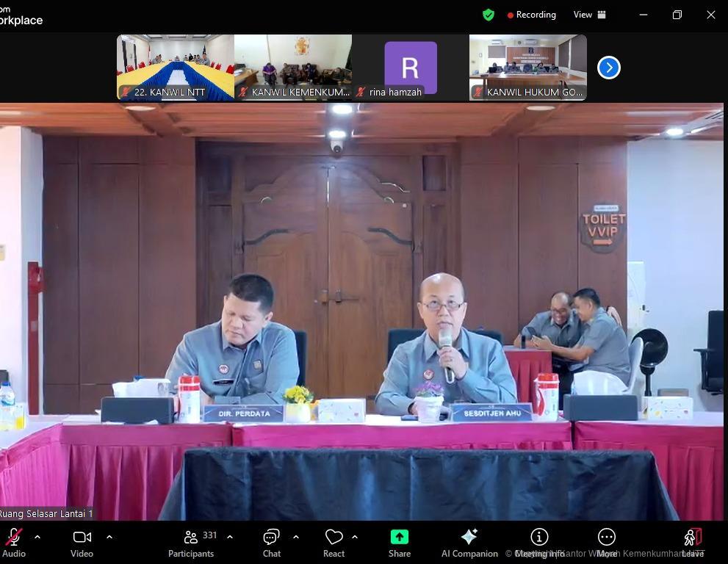Viewport: 728px width, 564px height.
Task: Start video with the Video camera button
Action: click(x=82, y=542)
